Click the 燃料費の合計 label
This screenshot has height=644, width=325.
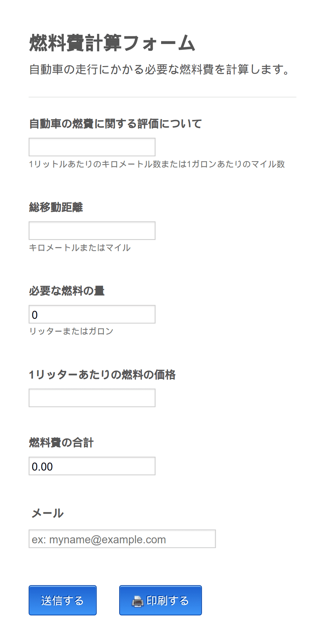click(61, 443)
